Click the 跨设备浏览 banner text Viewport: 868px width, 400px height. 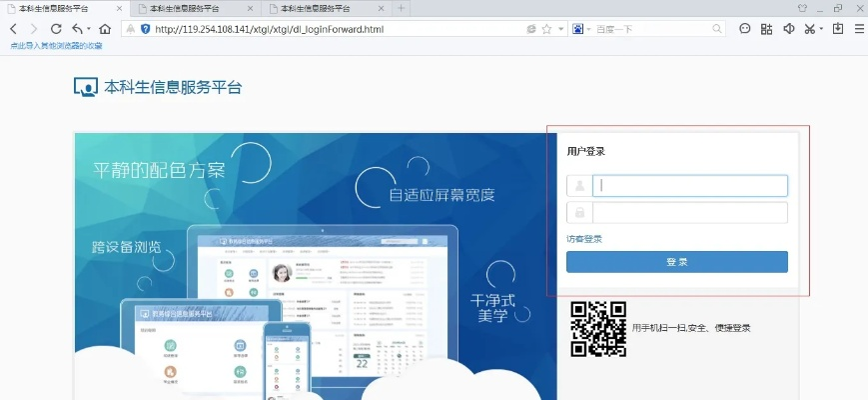(x=126, y=247)
